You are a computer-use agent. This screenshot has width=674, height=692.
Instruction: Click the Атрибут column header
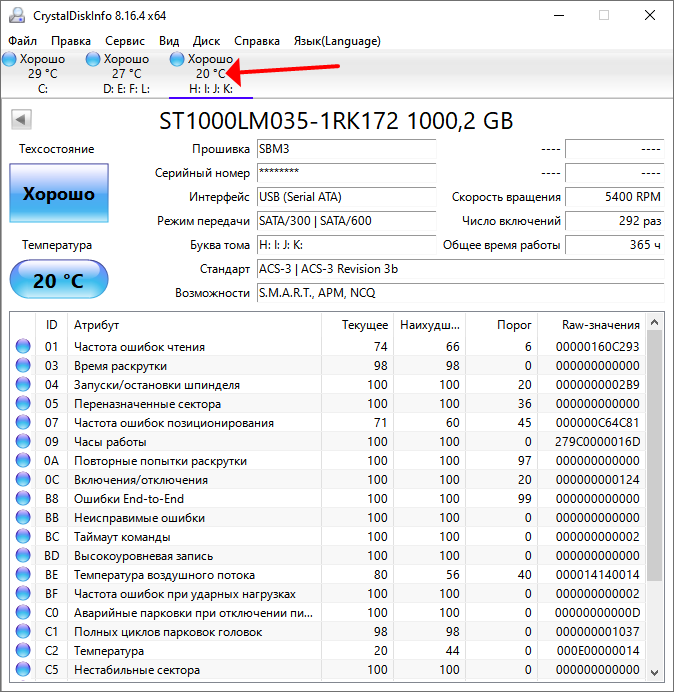tap(195, 325)
